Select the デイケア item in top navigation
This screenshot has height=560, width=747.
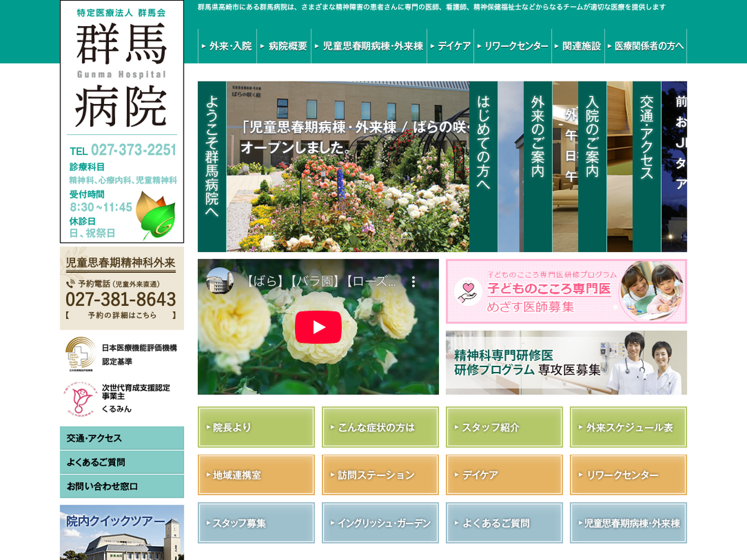pos(451,46)
